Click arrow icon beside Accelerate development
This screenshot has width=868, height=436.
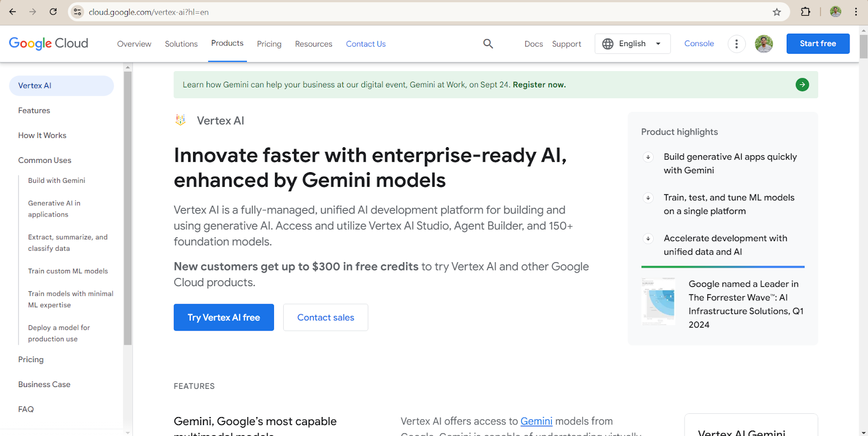click(648, 238)
